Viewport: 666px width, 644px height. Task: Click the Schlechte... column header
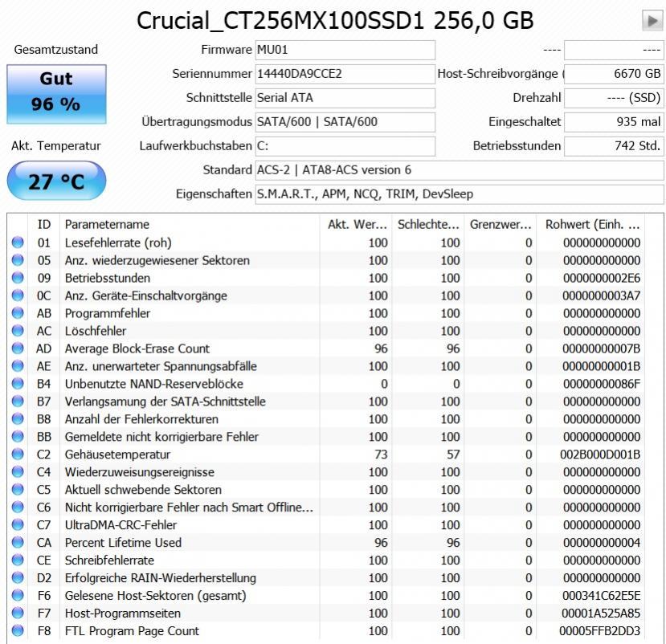pyautogui.click(x=428, y=225)
